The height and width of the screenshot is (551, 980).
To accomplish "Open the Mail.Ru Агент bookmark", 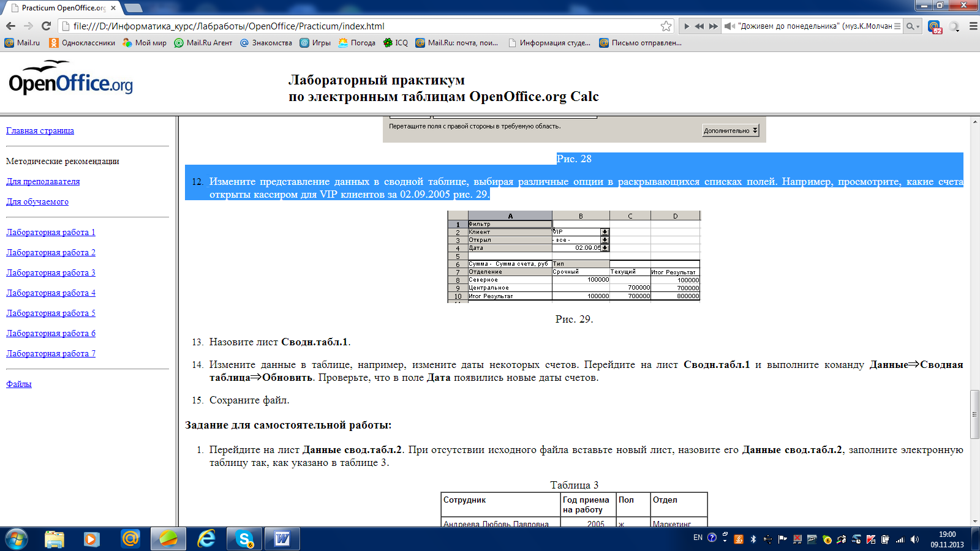I will click(203, 43).
